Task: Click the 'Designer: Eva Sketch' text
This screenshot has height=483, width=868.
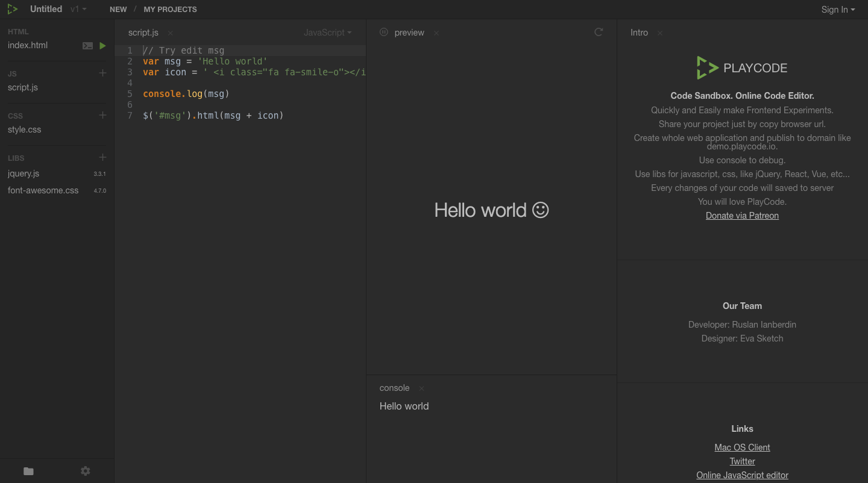Action: coord(742,338)
